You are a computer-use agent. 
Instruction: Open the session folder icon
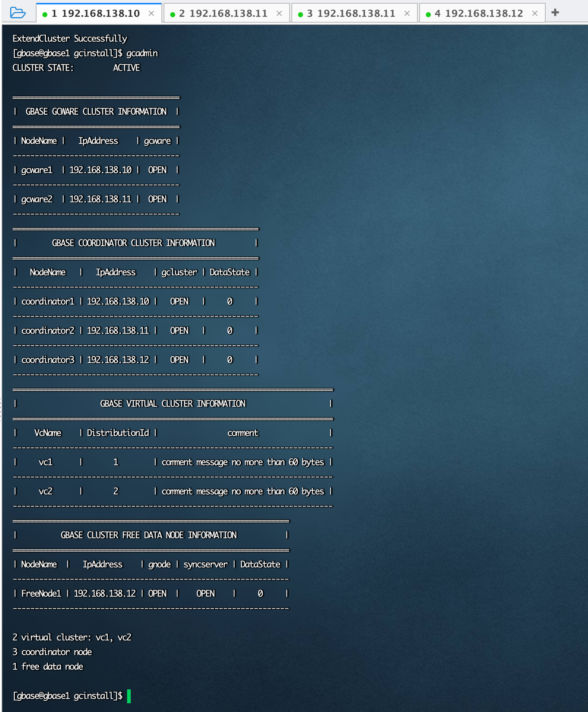point(18,13)
